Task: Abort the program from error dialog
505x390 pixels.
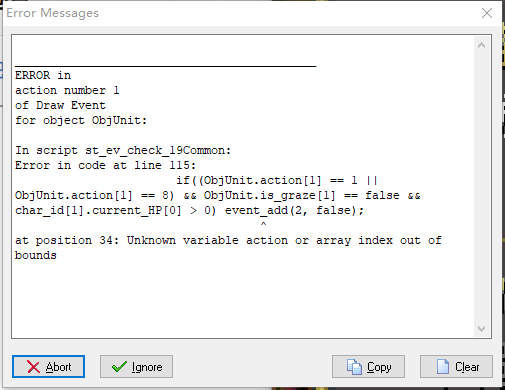Action: [x=48, y=367]
